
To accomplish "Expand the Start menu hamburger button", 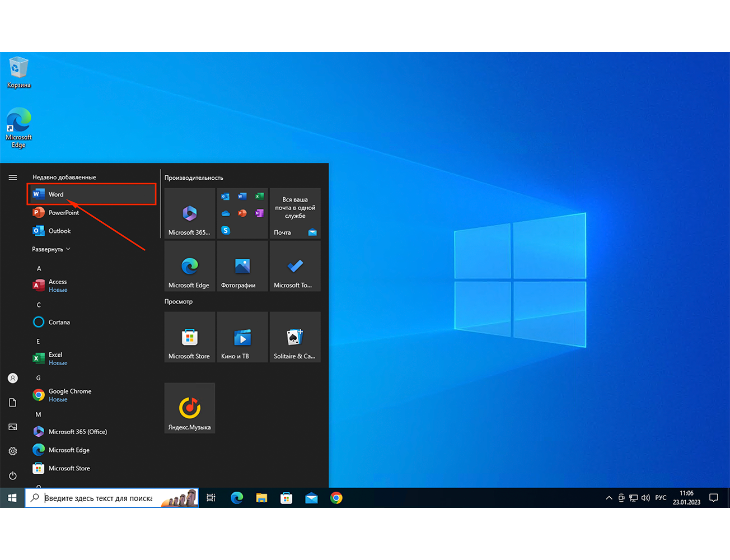I will [13, 178].
